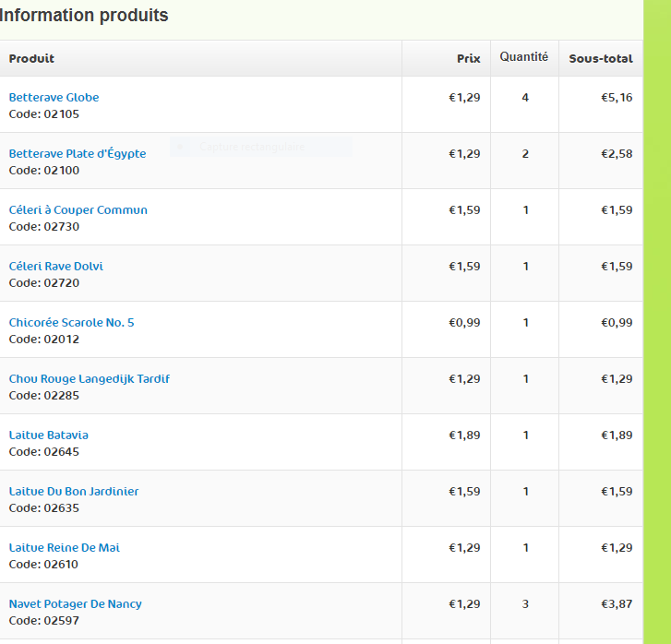671x644 pixels.
Task: Click the €0,99 price of Chicorée Scarole
Action: [464, 323]
